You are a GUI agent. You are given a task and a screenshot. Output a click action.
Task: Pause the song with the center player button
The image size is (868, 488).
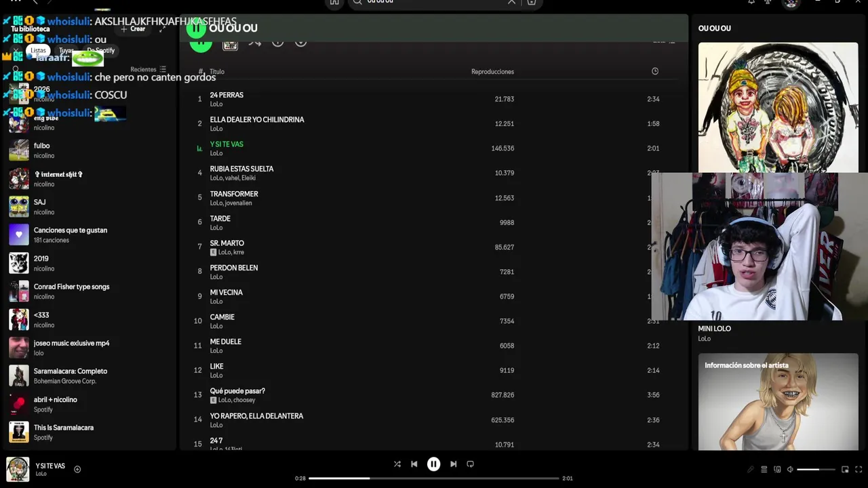(x=433, y=464)
